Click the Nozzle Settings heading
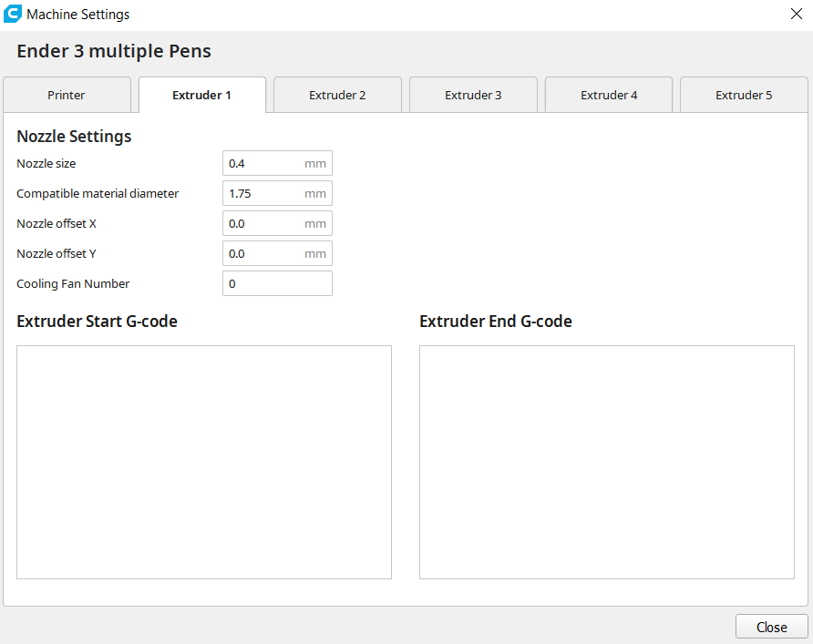Image resolution: width=813 pixels, height=644 pixels. pos(74,137)
